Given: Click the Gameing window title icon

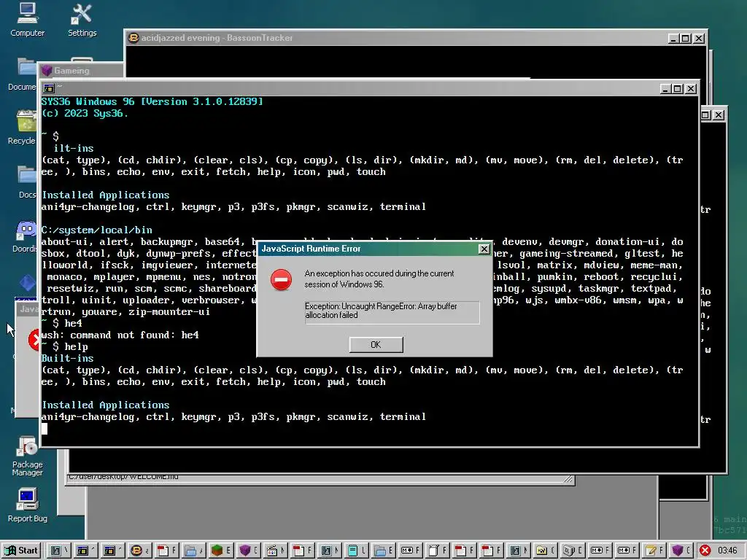Looking at the screenshot, I should tap(46, 71).
